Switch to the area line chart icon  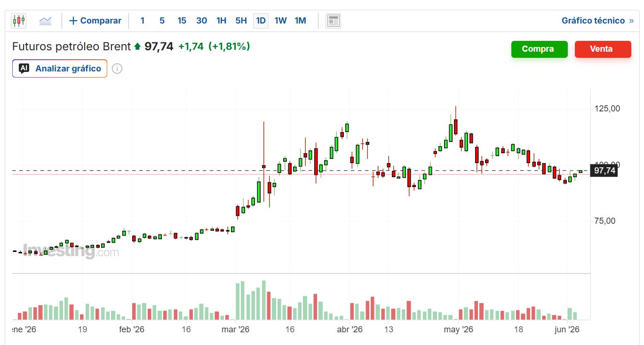pyautogui.click(x=45, y=21)
